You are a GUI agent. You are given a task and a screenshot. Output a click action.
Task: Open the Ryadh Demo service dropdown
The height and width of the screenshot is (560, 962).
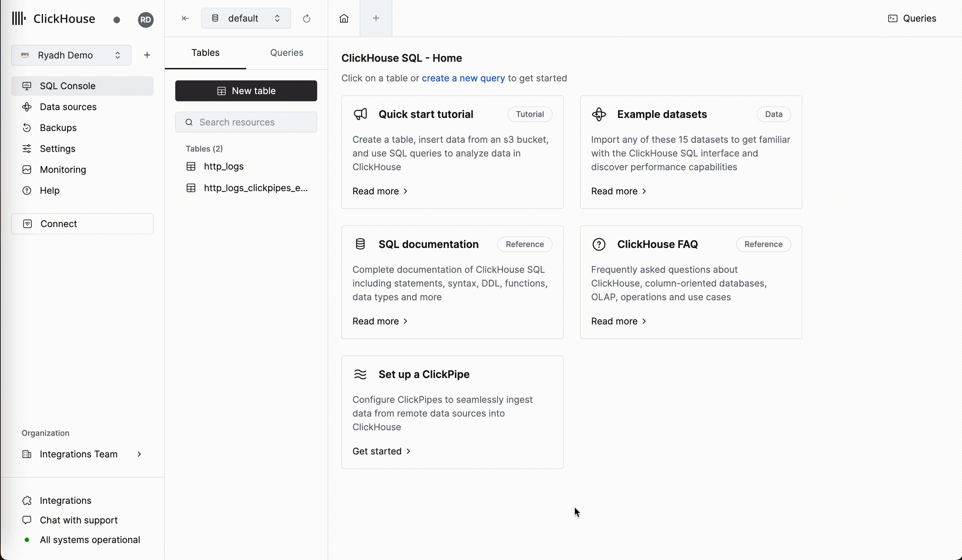click(71, 55)
